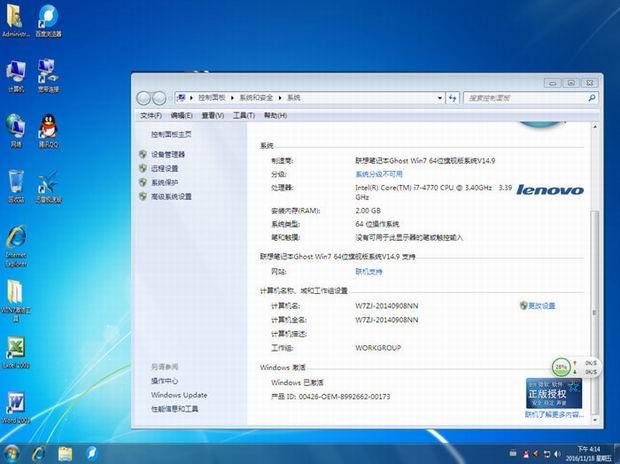Select the Internet Explorer desktop icon
620x464 pixels.
16,240
